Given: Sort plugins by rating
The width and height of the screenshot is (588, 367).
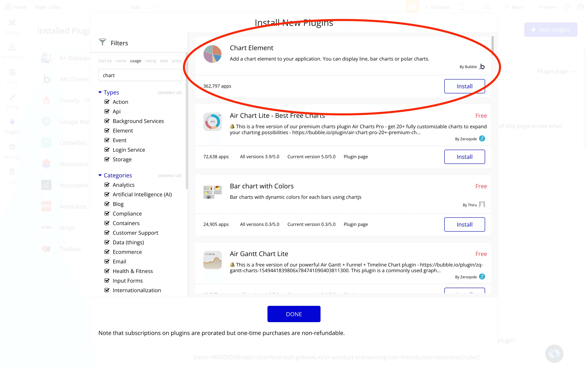Looking at the screenshot, I should tap(150, 61).
